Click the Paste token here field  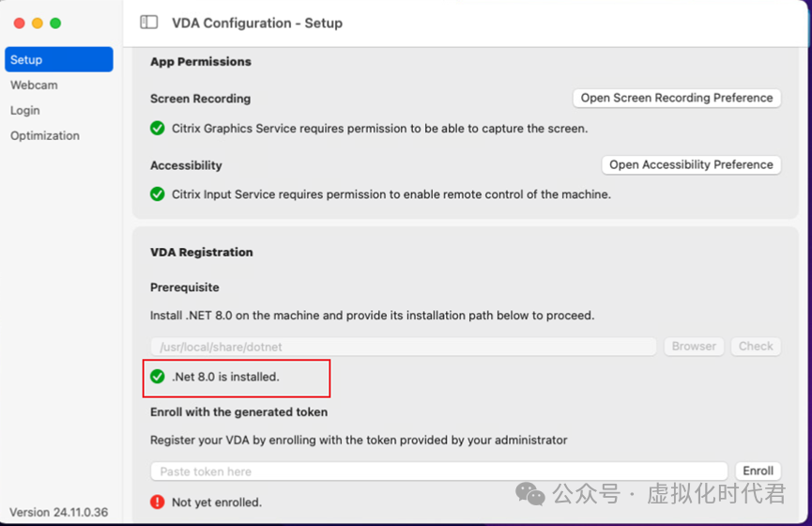[x=438, y=471]
